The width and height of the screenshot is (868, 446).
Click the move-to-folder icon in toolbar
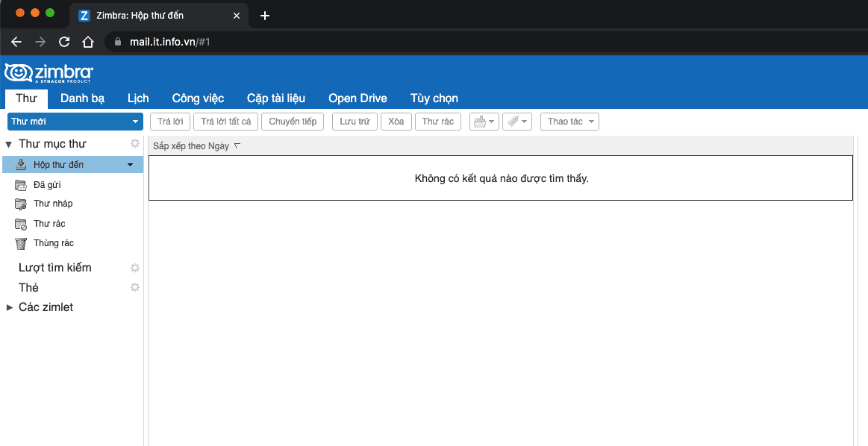[479, 122]
